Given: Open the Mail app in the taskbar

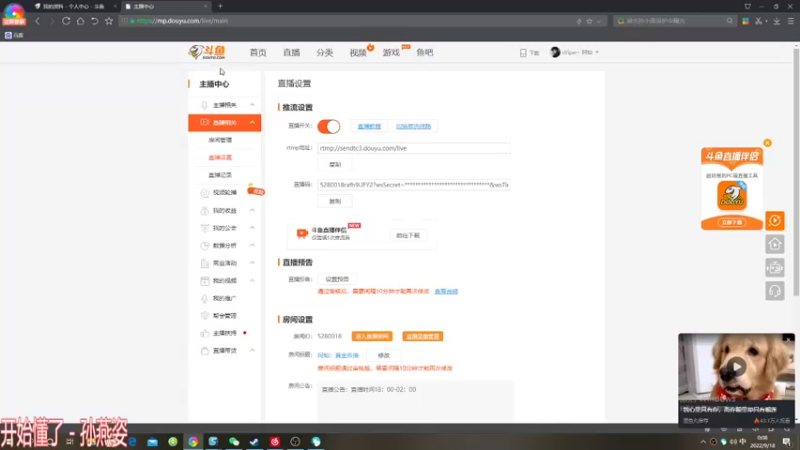Looking at the screenshot, I should (x=152, y=441).
